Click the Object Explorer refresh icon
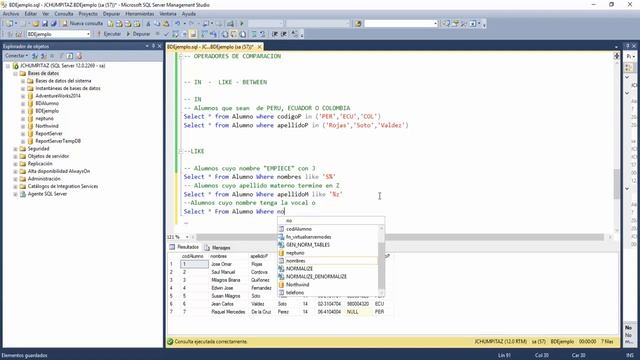This screenshot has width=640, height=360. (70, 56)
